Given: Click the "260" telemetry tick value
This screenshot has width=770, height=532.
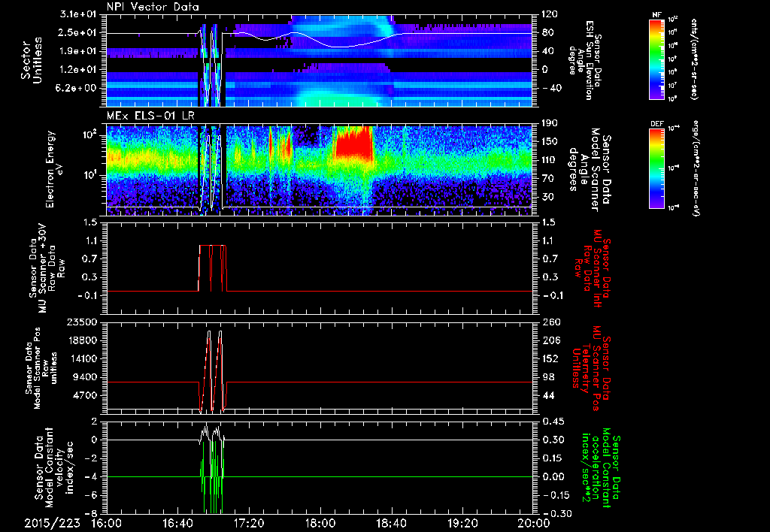Looking at the screenshot, I should pyautogui.click(x=550, y=322).
